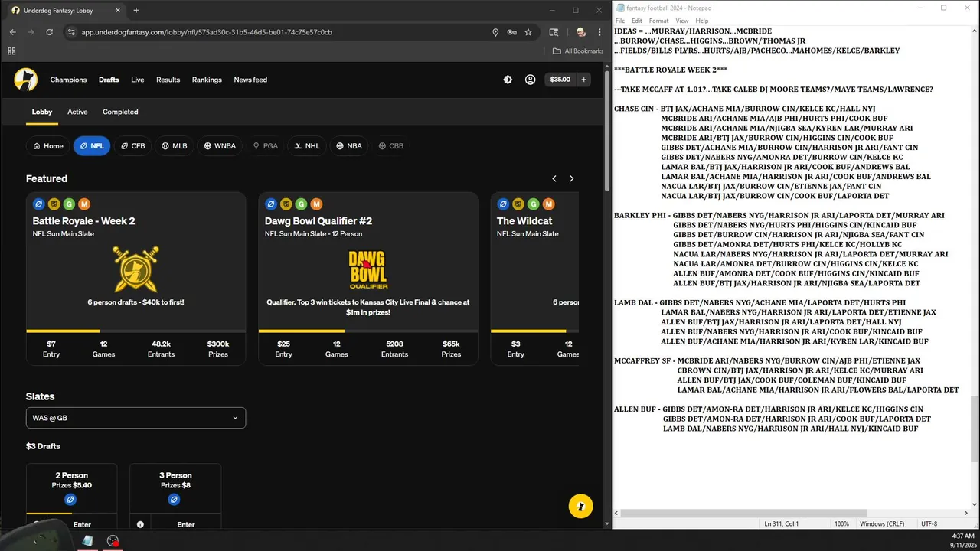Click the location permission icon in address bar
This screenshot has height=551, width=980.
point(495,32)
